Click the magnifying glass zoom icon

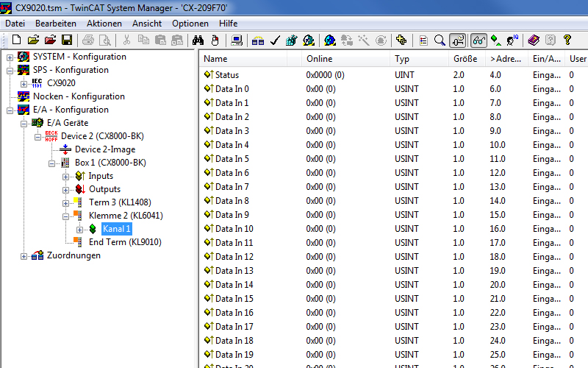[x=440, y=40]
